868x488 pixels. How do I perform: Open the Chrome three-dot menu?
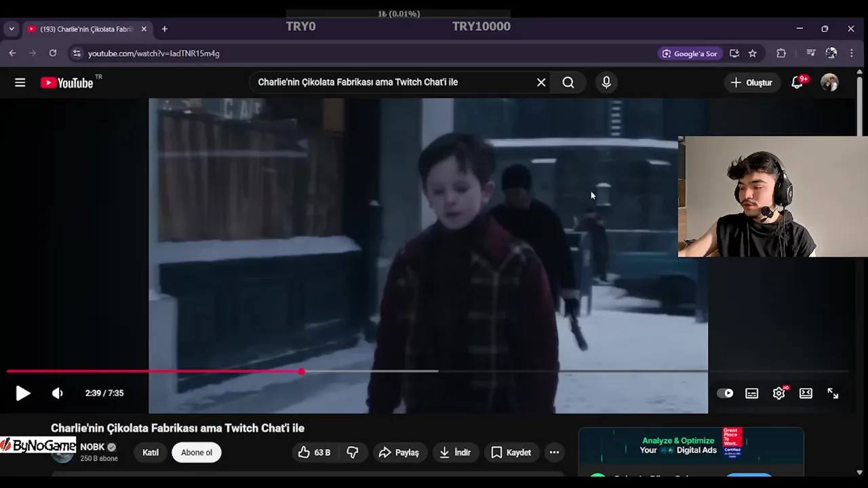852,54
